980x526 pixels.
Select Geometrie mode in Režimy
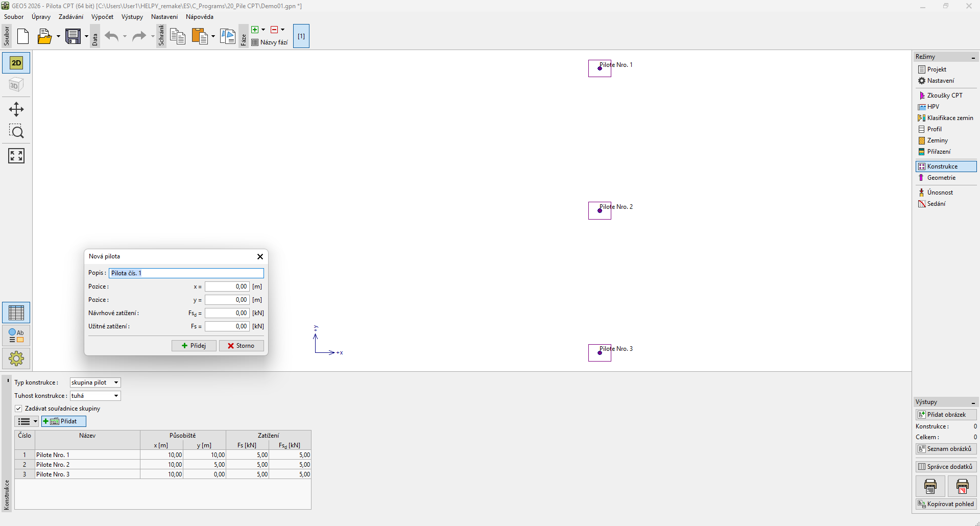pyautogui.click(x=941, y=178)
